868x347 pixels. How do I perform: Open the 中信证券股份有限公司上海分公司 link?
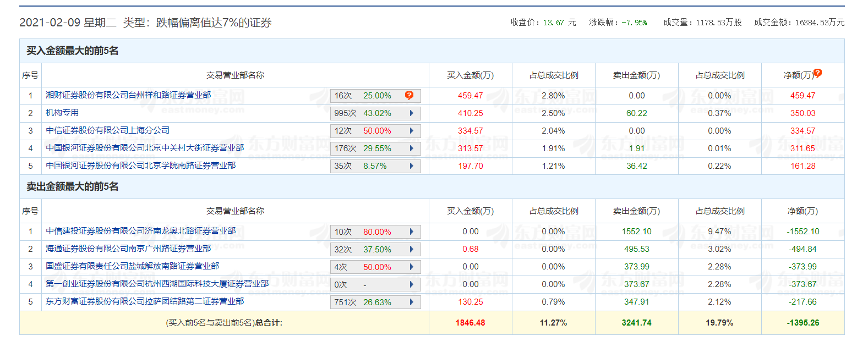tap(107, 130)
